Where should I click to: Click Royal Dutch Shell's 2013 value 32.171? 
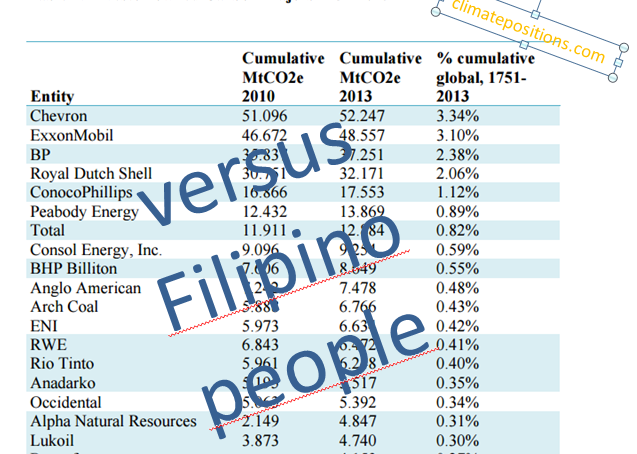(362, 173)
